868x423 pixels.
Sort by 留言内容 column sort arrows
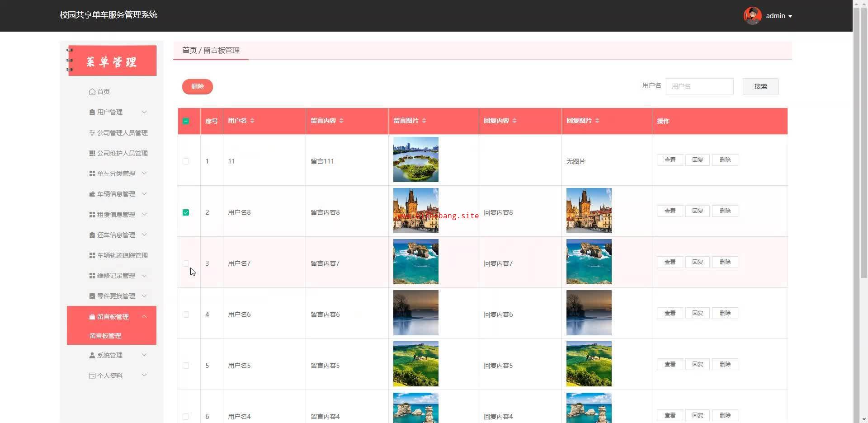tap(341, 121)
